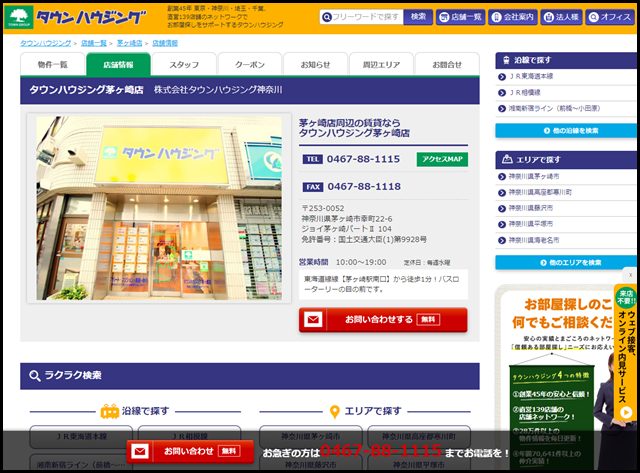
Task: Click 神奈川県高座郡寒川町 sidebar link
Action: pos(540,193)
